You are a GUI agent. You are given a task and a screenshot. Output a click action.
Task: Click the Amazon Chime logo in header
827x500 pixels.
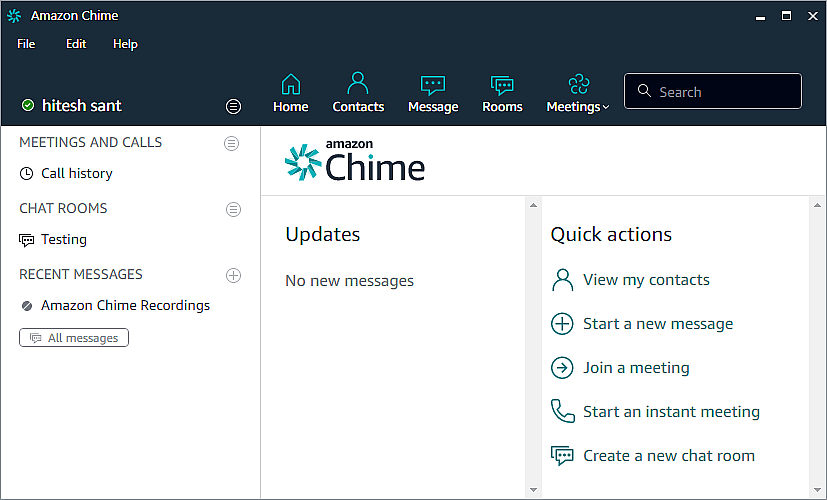[355, 162]
